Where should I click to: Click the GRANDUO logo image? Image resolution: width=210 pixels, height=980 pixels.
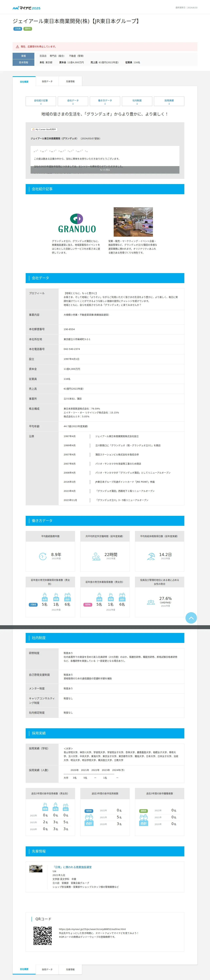(77, 223)
